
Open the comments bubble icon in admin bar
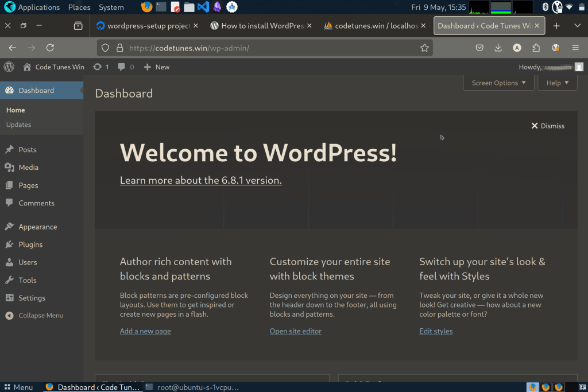121,67
